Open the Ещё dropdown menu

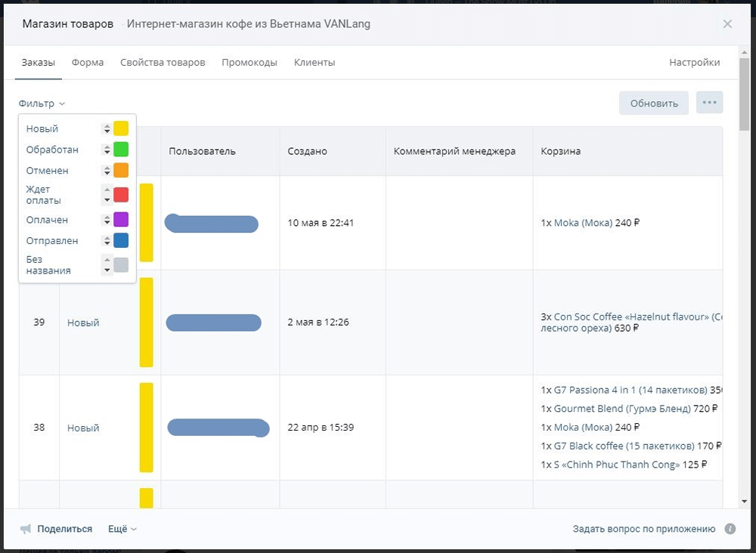coord(122,529)
